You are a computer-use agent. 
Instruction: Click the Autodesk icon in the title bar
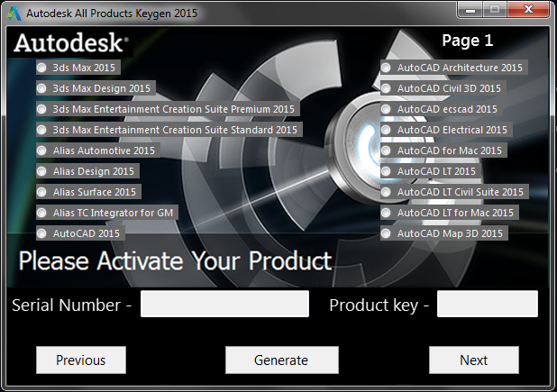pos(14,14)
